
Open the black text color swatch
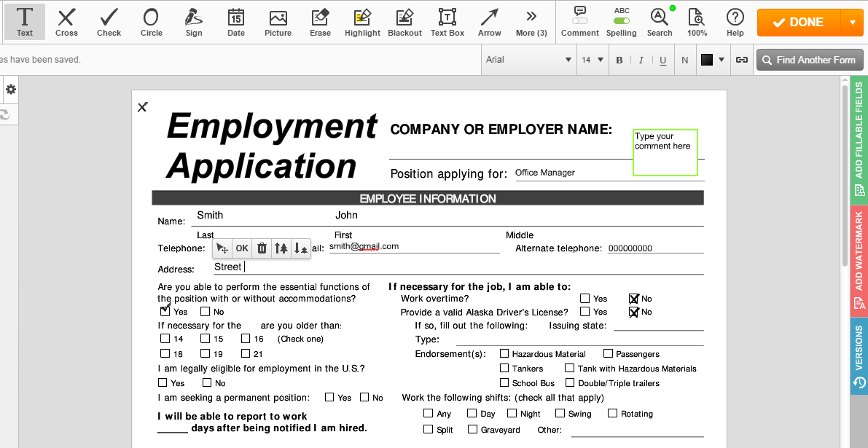point(707,60)
